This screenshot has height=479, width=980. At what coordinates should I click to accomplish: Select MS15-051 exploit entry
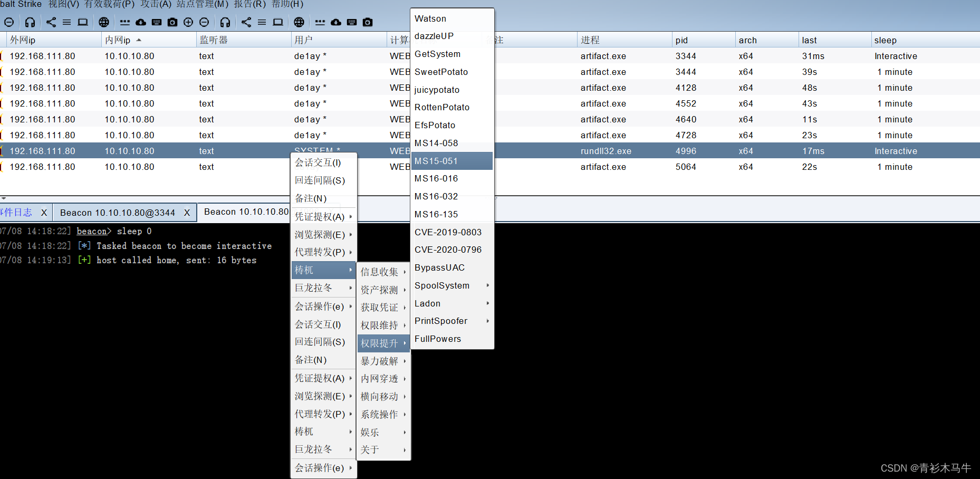point(452,161)
